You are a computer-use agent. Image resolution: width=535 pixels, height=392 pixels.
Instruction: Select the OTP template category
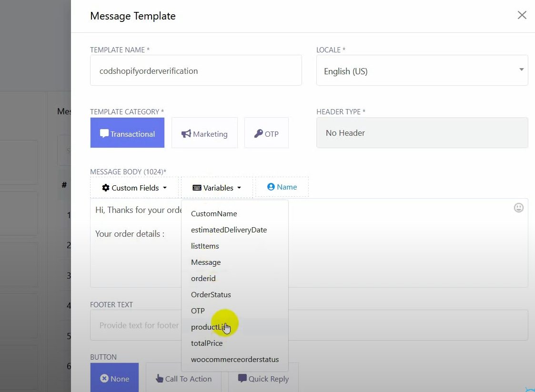click(x=266, y=134)
